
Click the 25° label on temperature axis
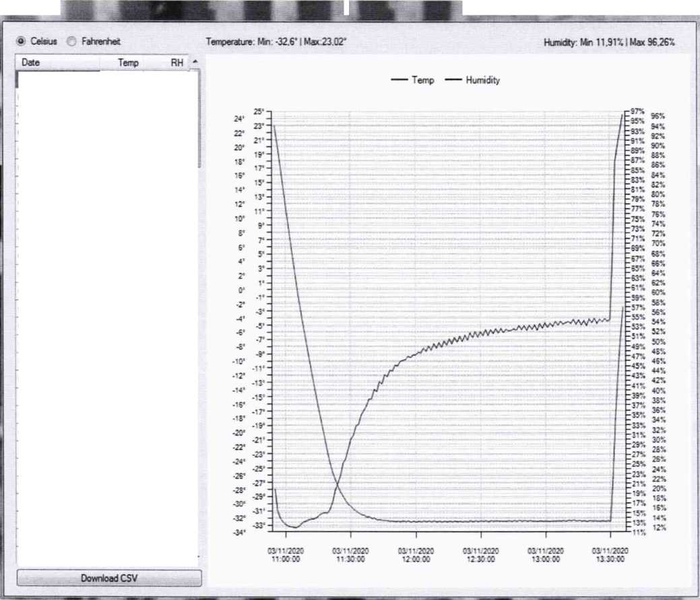point(258,112)
